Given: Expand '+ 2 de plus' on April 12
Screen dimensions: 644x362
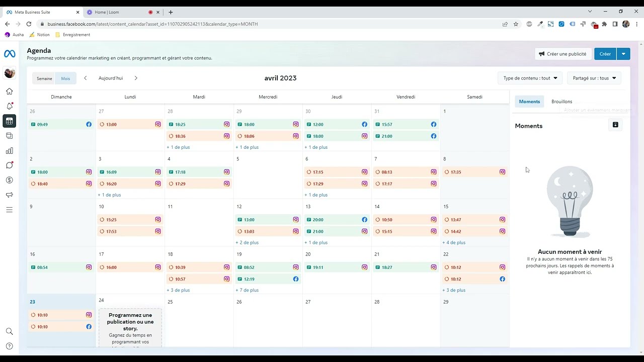Looking at the screenshot, I should click(247, 242).
